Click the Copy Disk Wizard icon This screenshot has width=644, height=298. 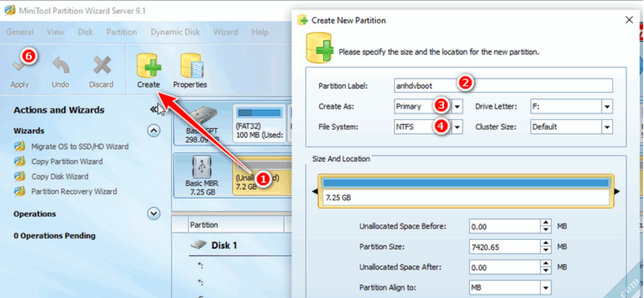19,176
